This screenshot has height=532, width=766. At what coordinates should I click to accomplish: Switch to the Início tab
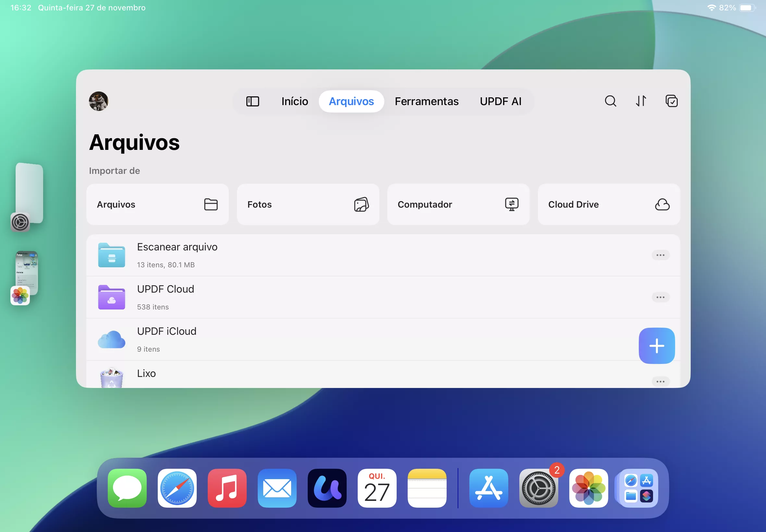tap(294, 101)
